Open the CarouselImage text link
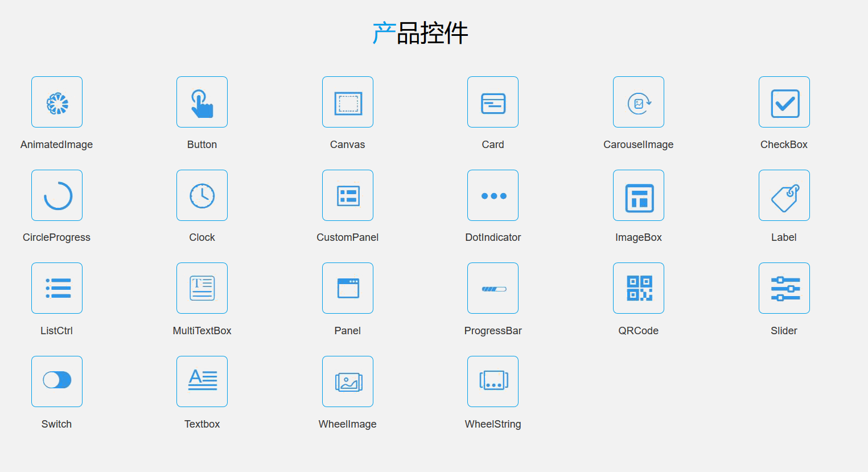Screen dimensions: 868x472 pos(639,145)
